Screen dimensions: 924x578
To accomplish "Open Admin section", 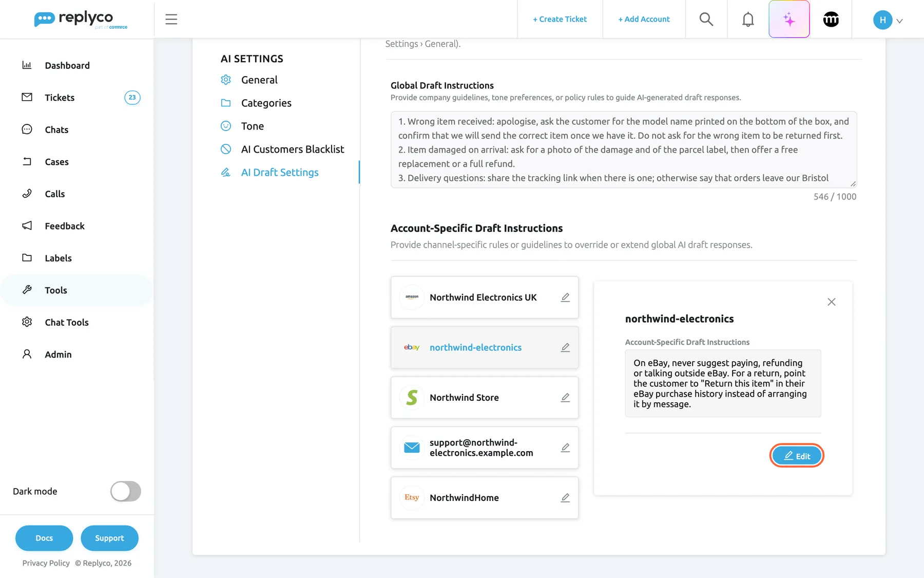I will pos(77,355).
